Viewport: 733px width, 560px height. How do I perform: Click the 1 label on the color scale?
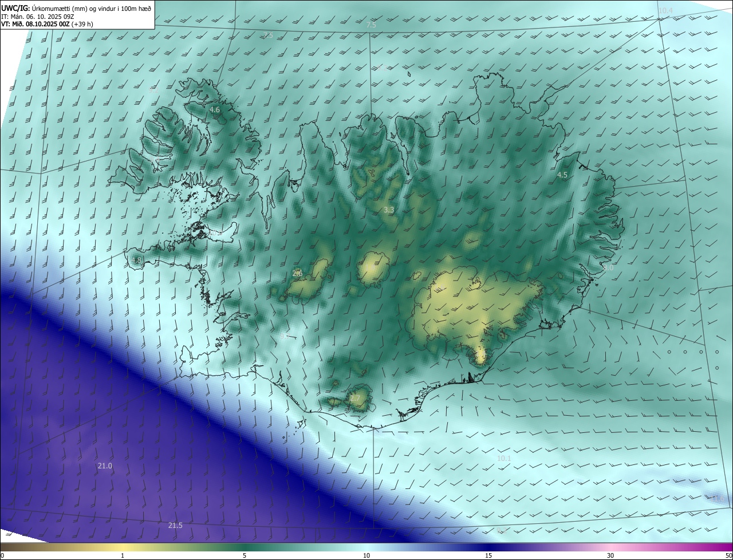click(x=123, y=555)
